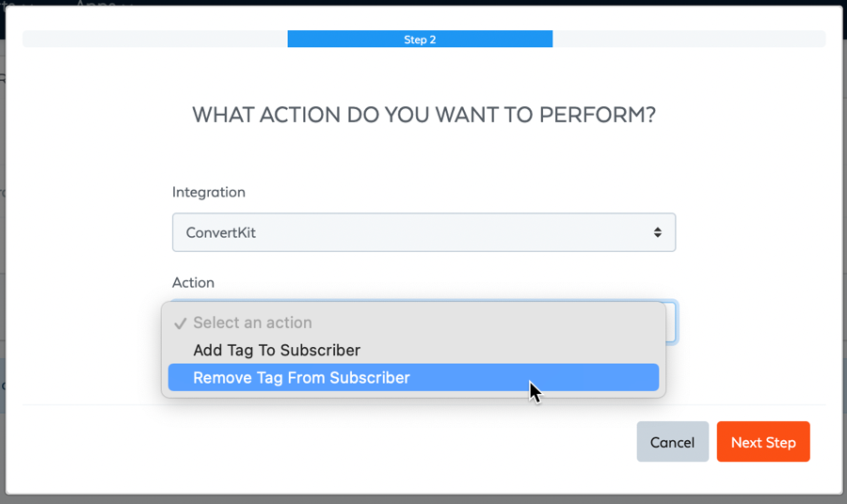Click the divider line above the footer buttons
Image resolution: width=847 pixels, height=504 pixels.
[423, 405]
